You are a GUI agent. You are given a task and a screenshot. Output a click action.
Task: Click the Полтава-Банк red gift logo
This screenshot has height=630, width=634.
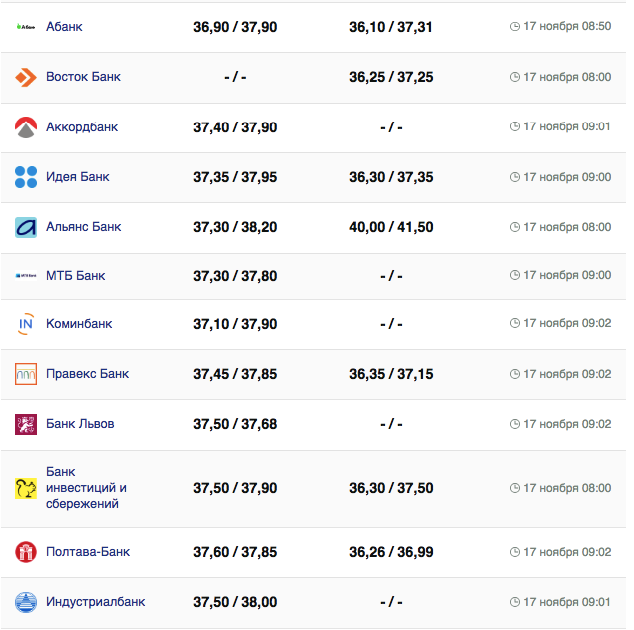tap(26, 552)
